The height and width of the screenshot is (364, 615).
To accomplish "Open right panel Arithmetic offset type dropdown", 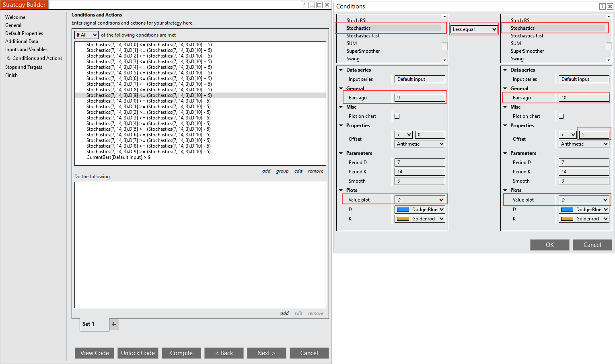I will (x=584, y=144).
